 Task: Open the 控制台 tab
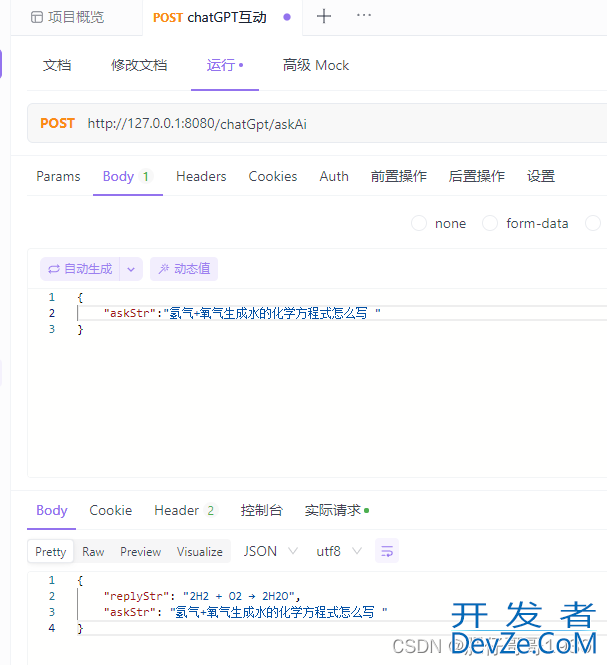(x=261, y=511)
